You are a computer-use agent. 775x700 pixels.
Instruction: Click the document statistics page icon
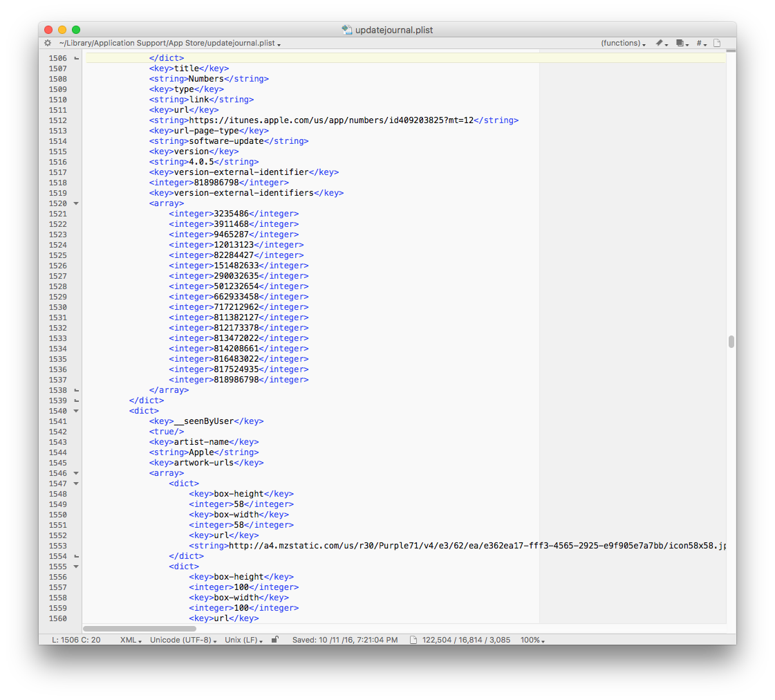click(413, 640)
